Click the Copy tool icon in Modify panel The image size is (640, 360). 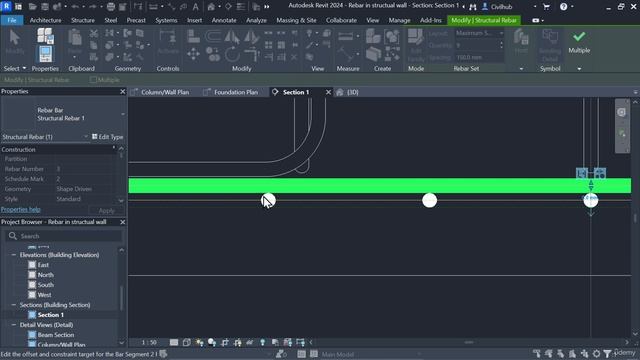click(x=213, y=54)
